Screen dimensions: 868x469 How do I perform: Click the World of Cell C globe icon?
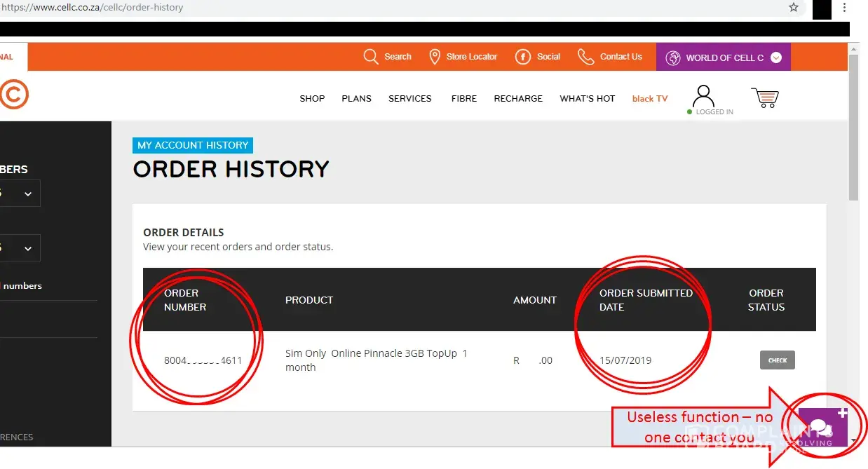(673, 57)
